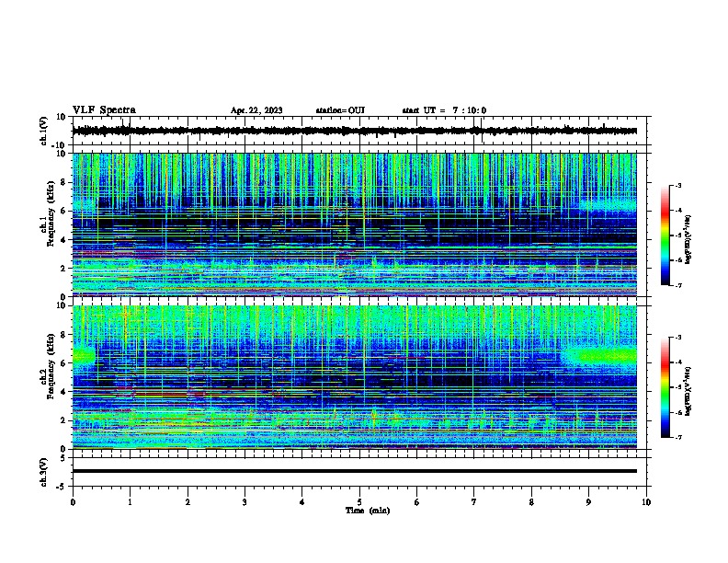Image resolution: width=728 pixels, height=563 pixels.
Task: Click the ch.1 PSD color scale bar
Action: [665, 236]
